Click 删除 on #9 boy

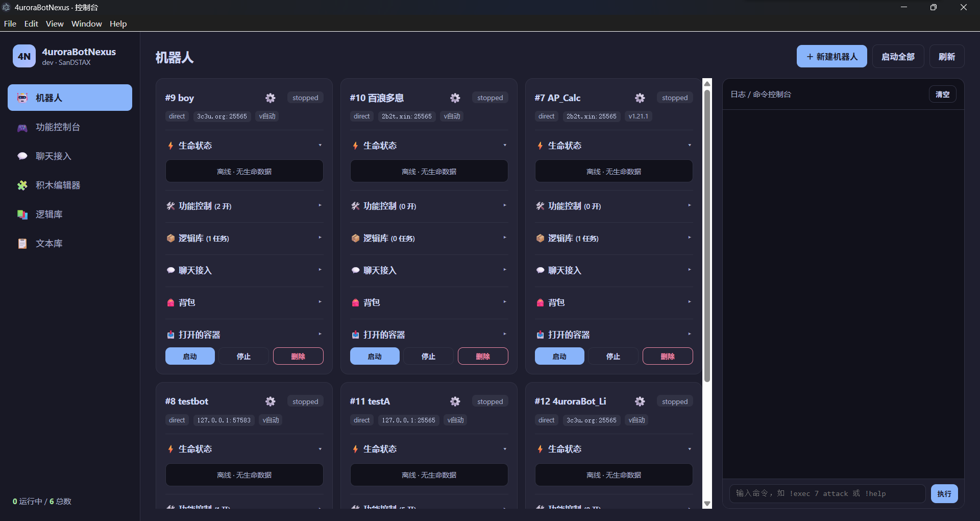[x=298, y=356]
